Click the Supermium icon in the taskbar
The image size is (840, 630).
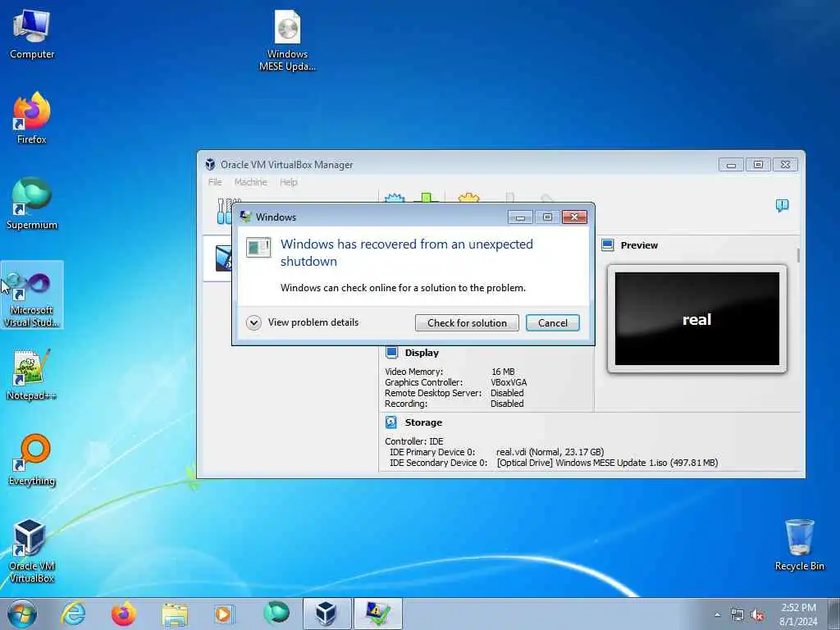coord(276,613)
